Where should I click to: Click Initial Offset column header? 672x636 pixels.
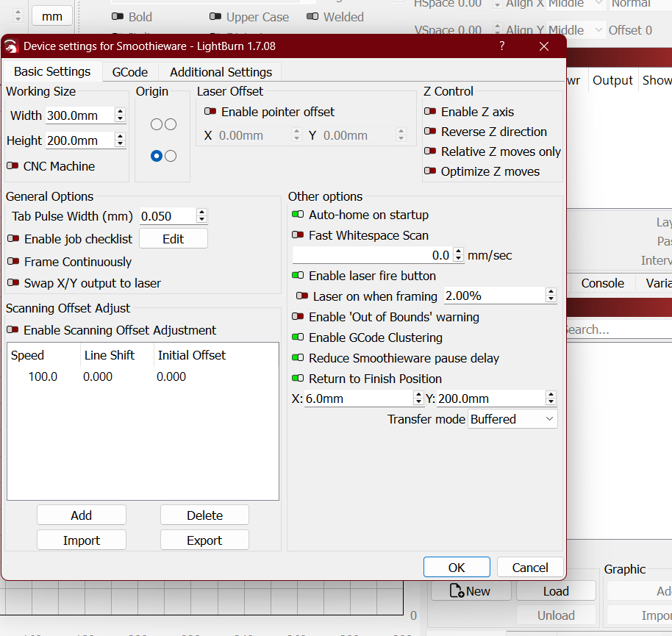tap(216, 355)
